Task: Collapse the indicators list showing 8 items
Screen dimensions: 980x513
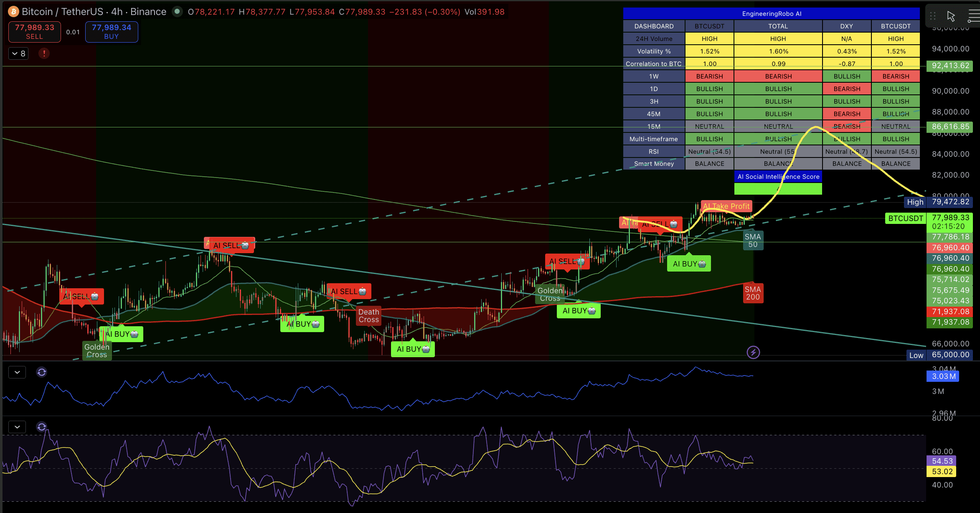Action: [x=18, y=53]
